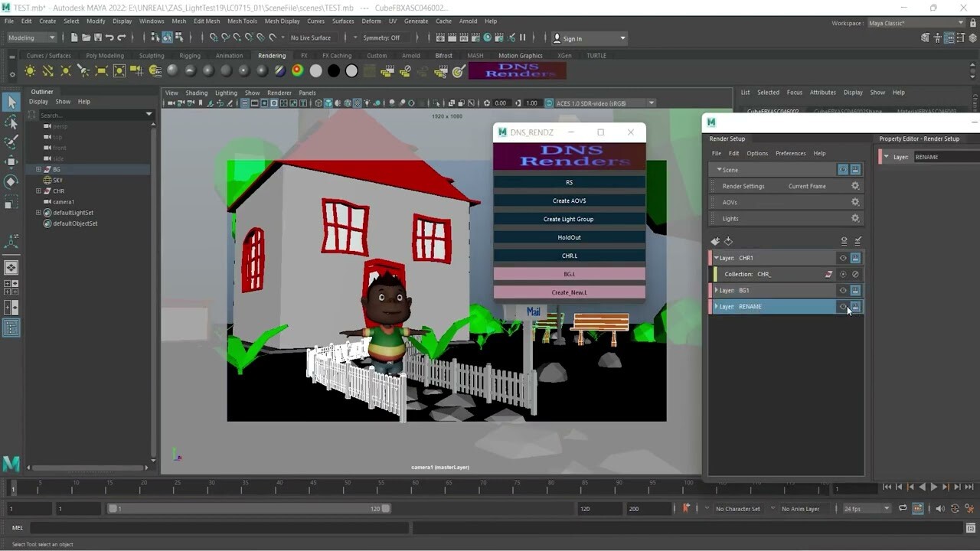Click the Lasso select tool
This screenshot has width=980, height=551.
click(11, 122)
